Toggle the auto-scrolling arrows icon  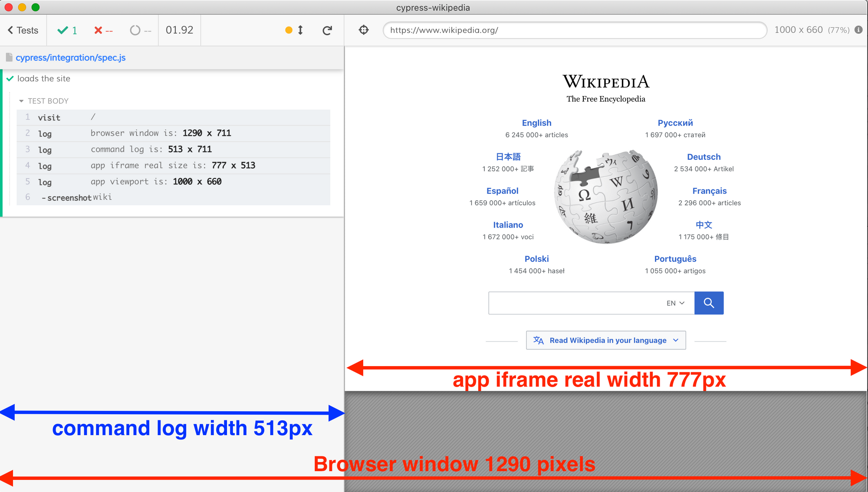[x=300, y=30]
